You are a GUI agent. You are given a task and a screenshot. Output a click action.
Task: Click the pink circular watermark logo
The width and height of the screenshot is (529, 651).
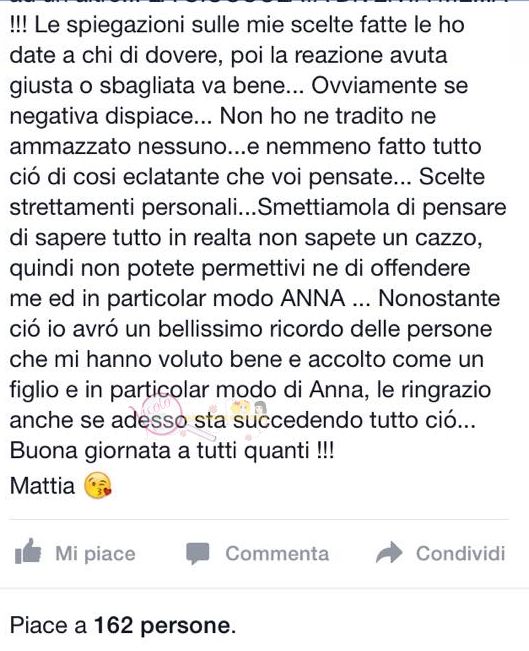pyautogui.click(x=161, y=413)
